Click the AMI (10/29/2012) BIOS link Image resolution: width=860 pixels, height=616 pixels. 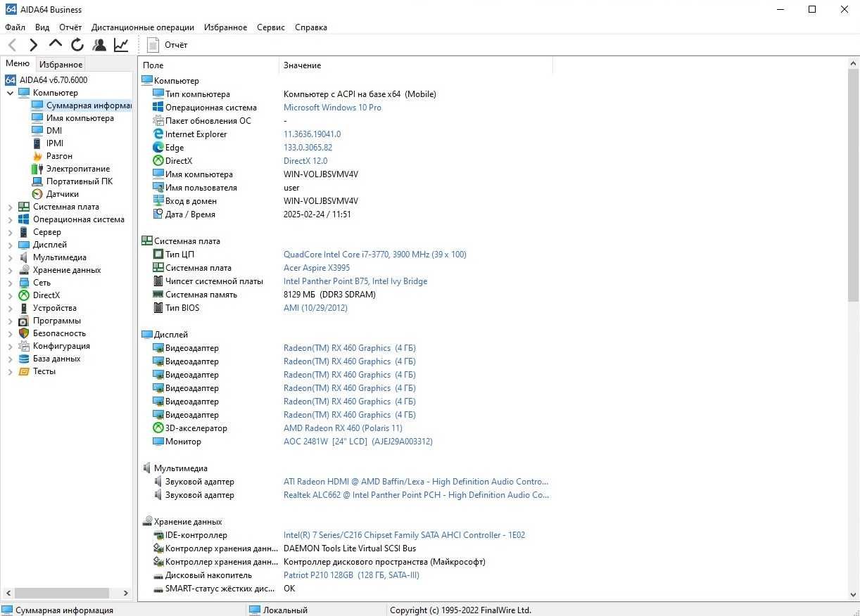coord(315,308)
